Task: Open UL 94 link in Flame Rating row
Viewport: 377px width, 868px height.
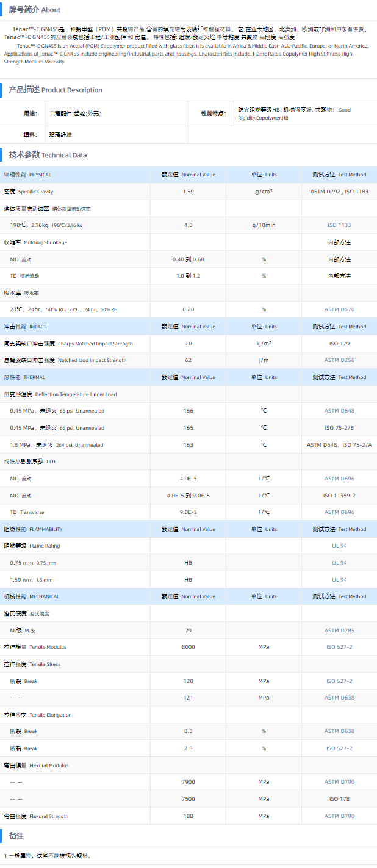Action: coord(339,546)
